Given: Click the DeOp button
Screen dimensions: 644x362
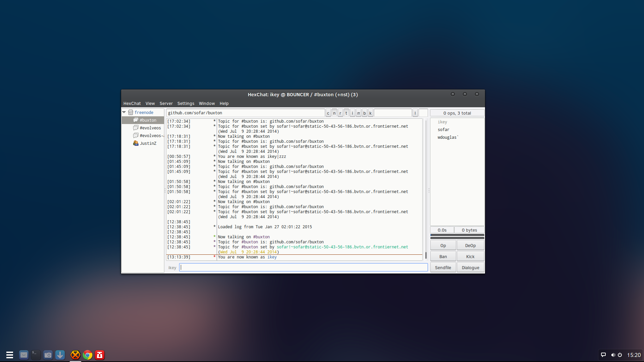Looking at the screenshot, I should point(470,245).
